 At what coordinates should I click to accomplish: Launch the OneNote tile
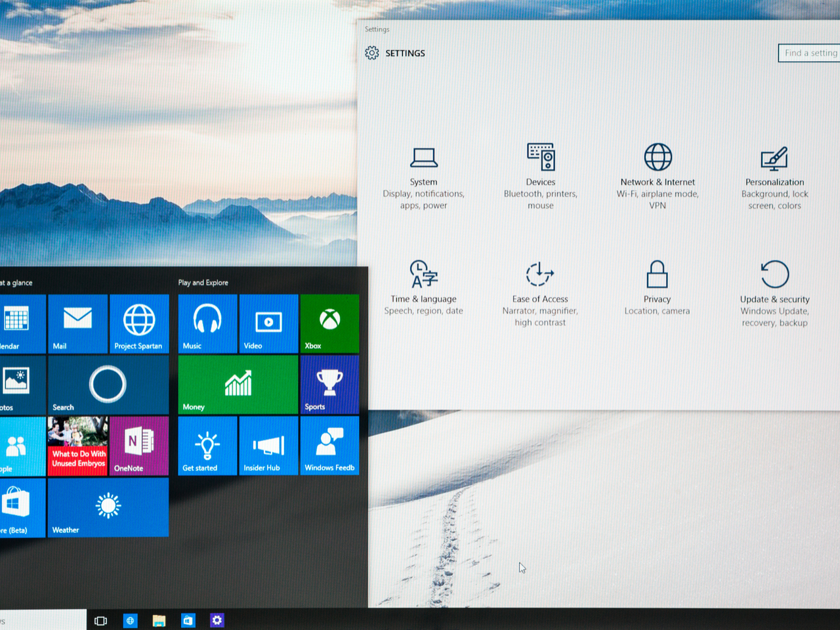click(x=139, y=446)
